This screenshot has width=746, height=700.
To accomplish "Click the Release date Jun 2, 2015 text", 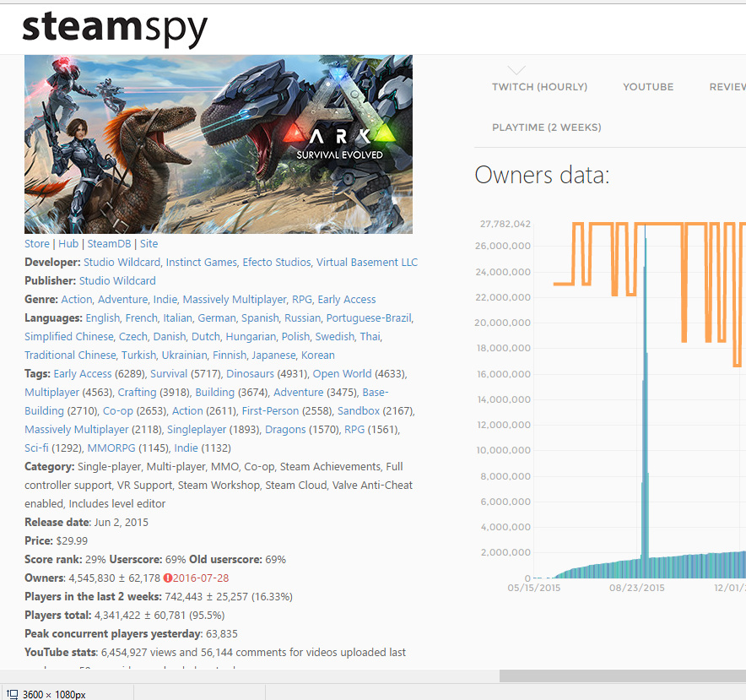I will pyautogui.click(x=87, y=523).
